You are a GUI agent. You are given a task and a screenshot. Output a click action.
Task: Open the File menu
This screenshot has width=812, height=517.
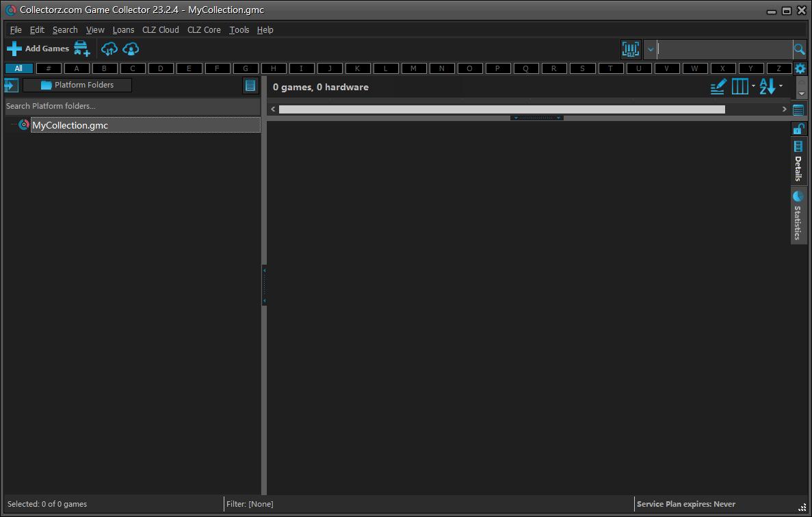pyautogui.click(x=16, y=30)
